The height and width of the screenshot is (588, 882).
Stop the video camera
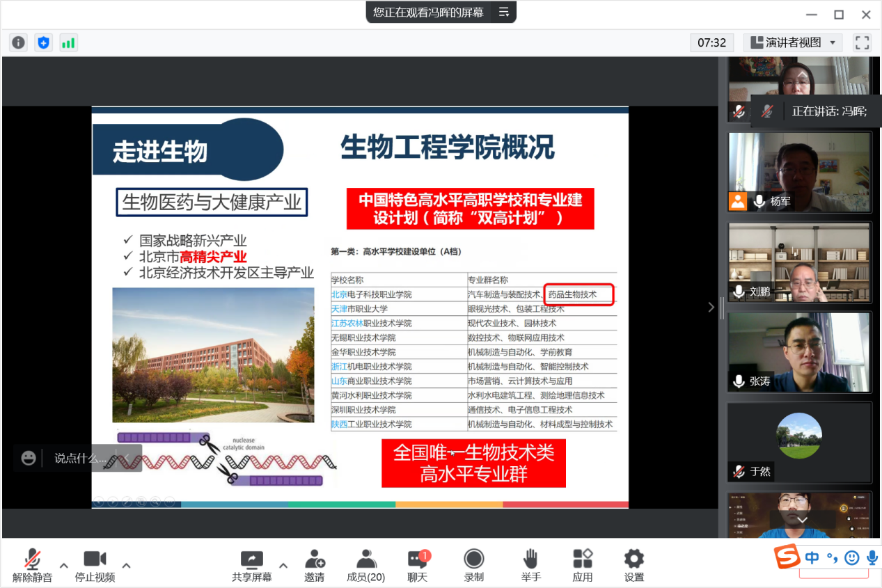click(x=95, y=565)
